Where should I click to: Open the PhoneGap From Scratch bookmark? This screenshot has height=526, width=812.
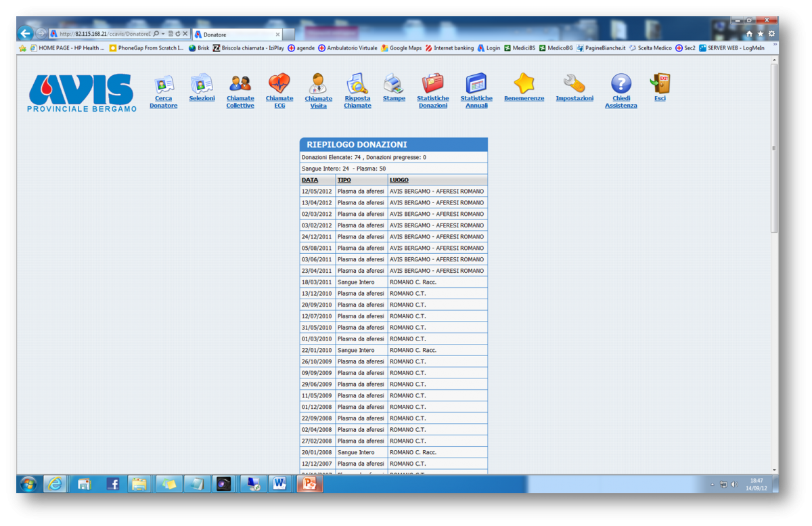[146, 48]
